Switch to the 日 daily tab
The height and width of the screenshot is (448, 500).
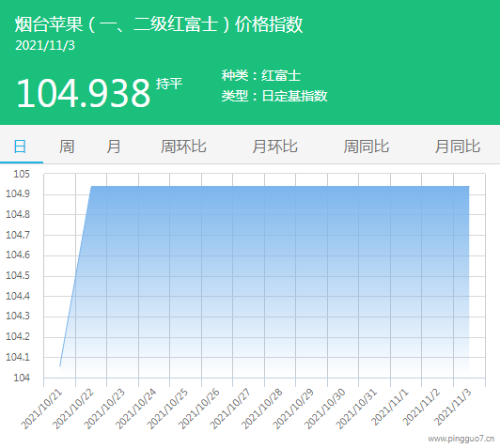(20, 147)
